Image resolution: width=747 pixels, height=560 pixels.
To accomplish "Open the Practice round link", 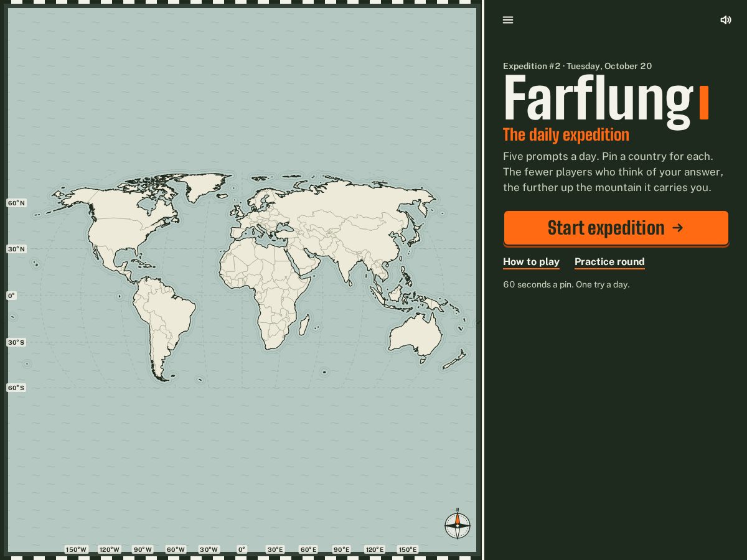I will 609,262.
